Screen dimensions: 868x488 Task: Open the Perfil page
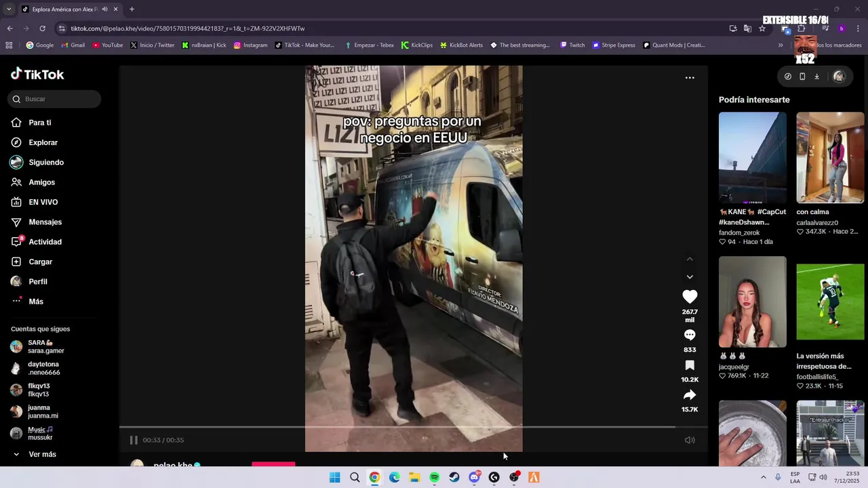[x=29, y=281]
